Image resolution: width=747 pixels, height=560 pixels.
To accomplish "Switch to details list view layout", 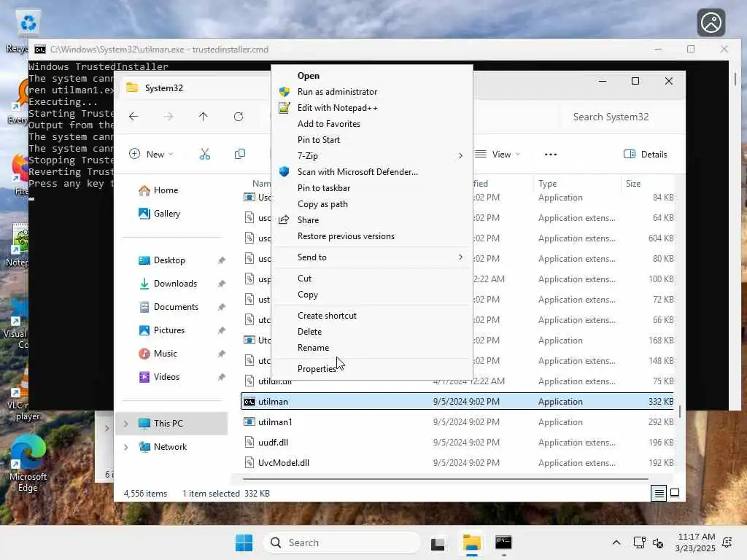I will coord(659,494).
